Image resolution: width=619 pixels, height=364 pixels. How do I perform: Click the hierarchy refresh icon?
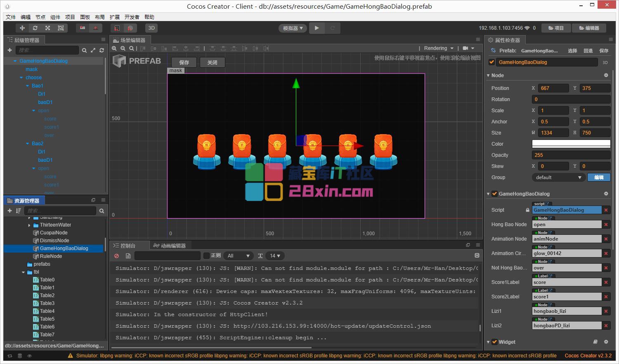[x=102, y=50]
